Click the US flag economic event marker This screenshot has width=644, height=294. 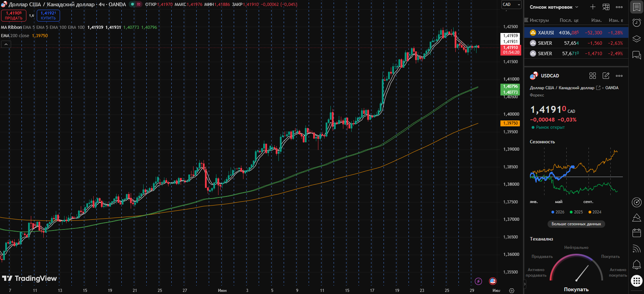(x=493, y=281)
